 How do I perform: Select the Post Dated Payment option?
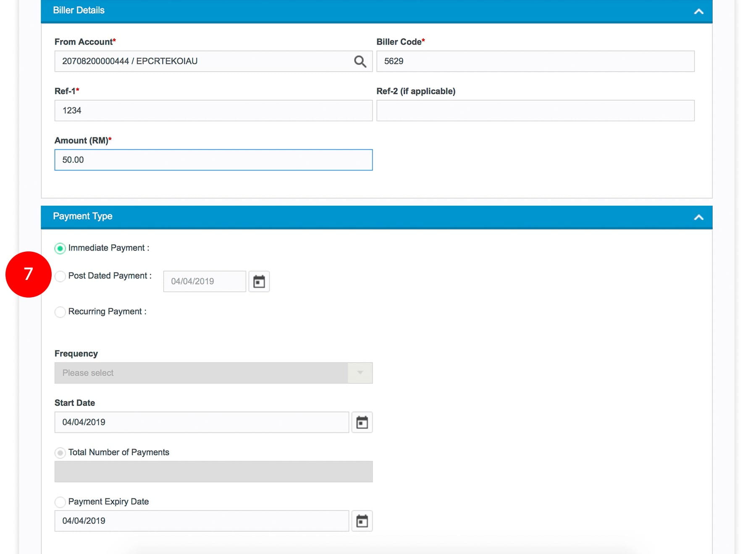60,276
